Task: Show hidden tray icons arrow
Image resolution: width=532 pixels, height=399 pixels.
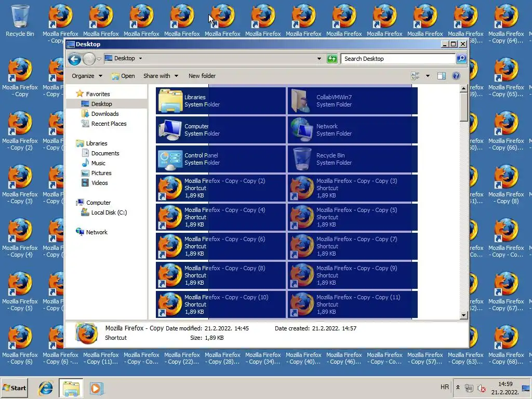Action: point(458,387)
